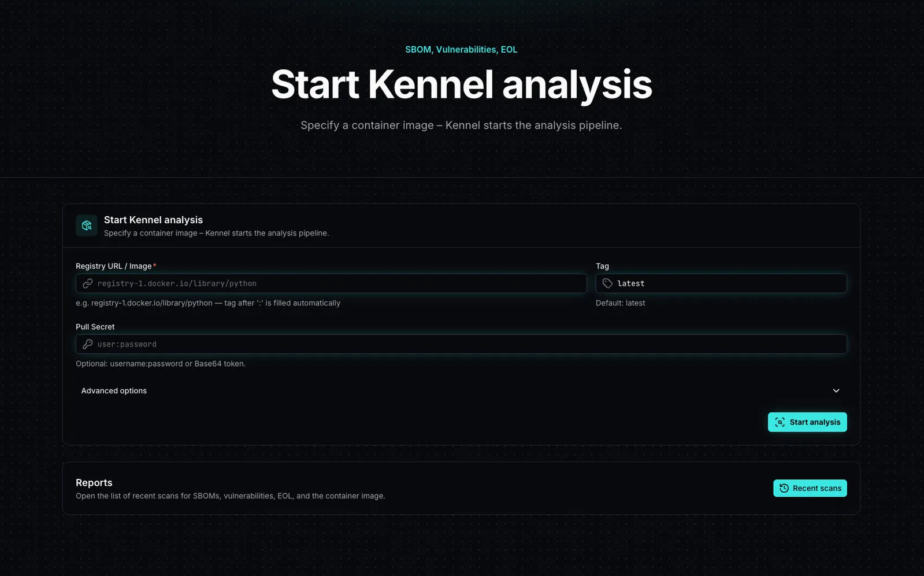Click the card title 'Start Kennel analysis'

click(153, 220)
